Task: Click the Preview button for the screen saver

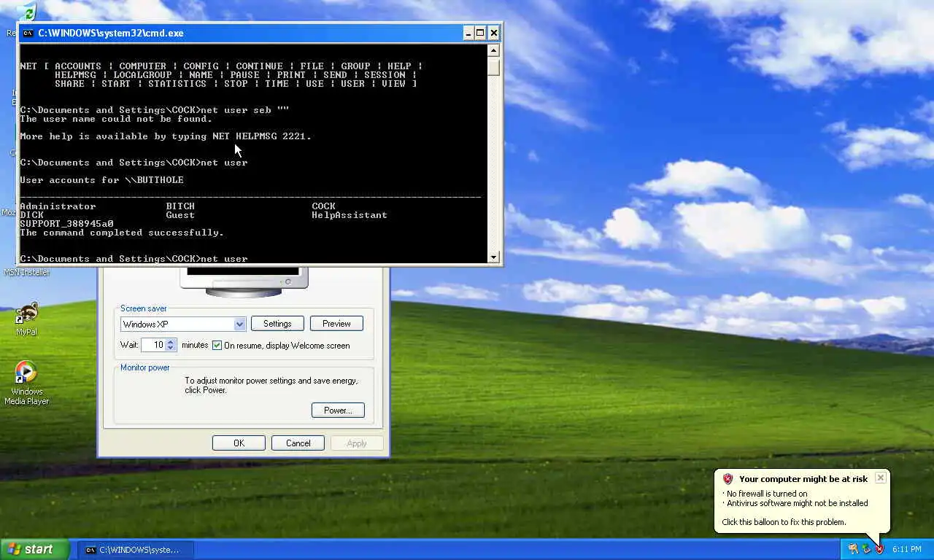Action: click(x=336, y=324)
